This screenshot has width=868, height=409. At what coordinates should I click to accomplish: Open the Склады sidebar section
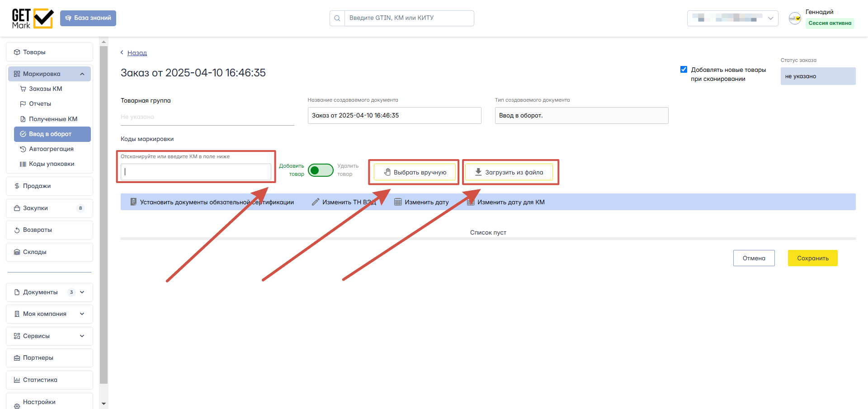[x=49, y=252]
